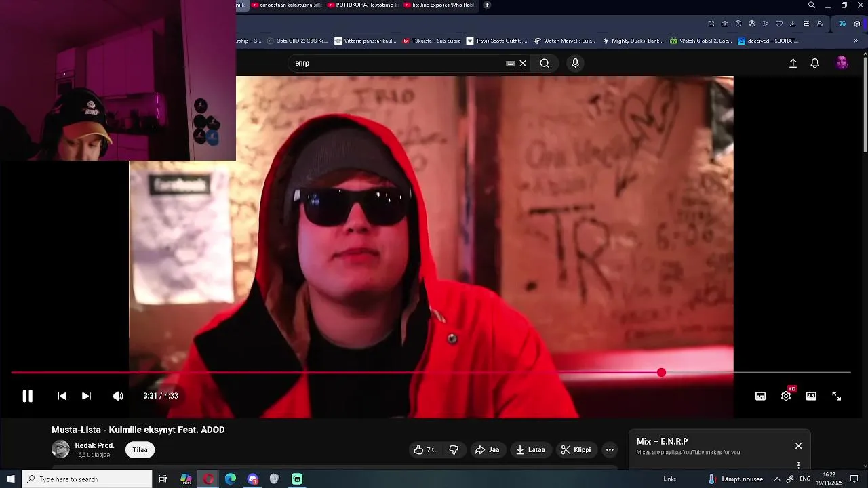
Task: Clear the search query text
Action: [523, 63]
